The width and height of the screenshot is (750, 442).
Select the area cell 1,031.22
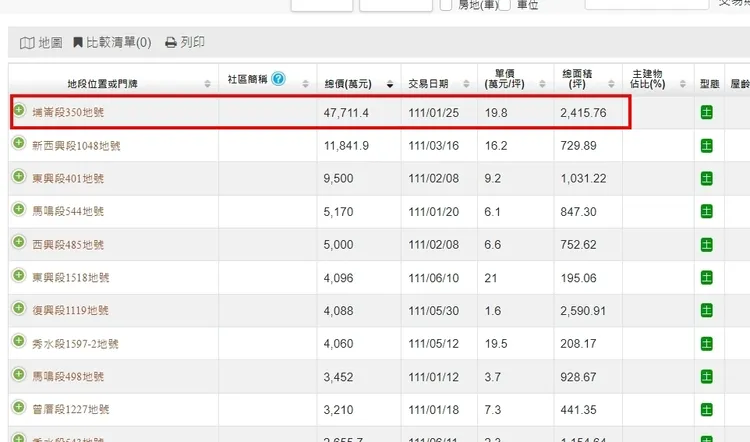click(583, 178)
